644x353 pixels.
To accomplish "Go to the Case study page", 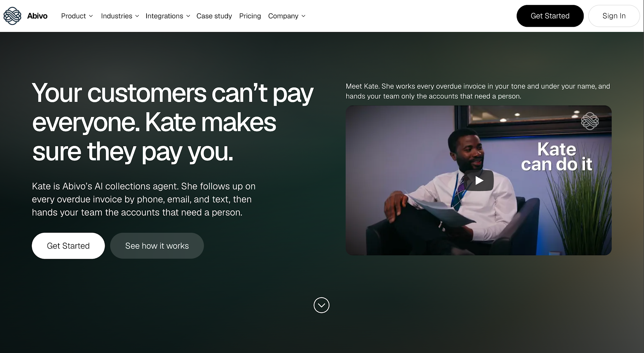I will point(214,16).
